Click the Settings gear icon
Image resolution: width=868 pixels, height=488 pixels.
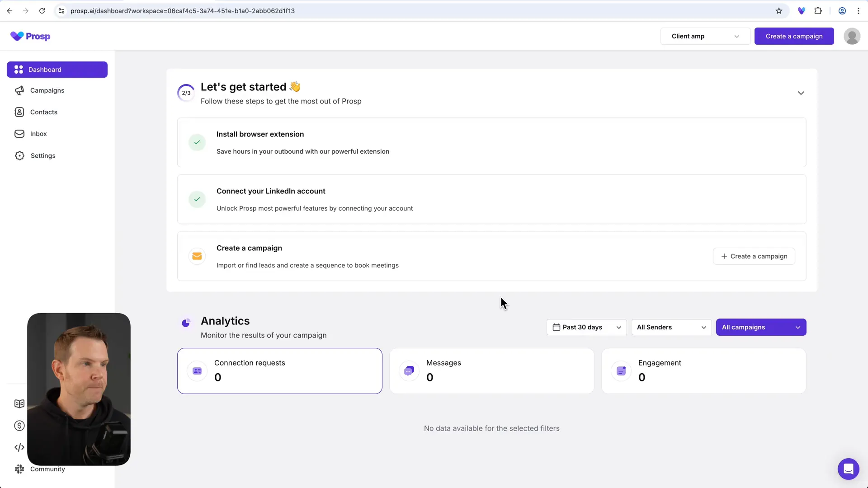point(19,155)
